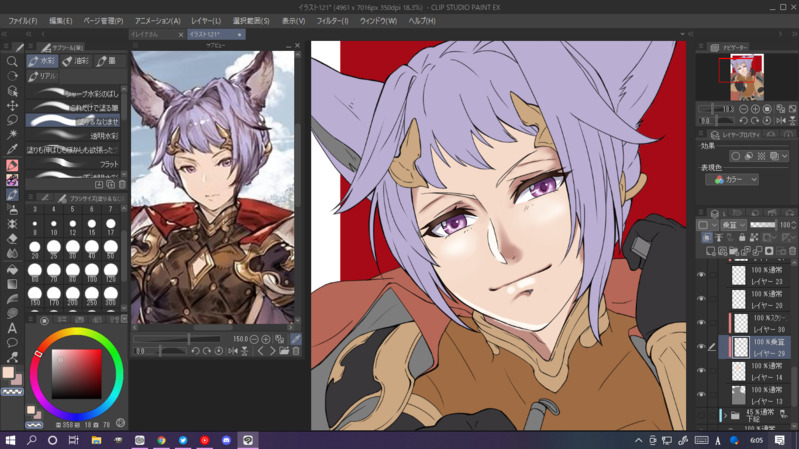799x449 pixels.
Task: Toggle clip to layer below button
Action: [707, 238]
